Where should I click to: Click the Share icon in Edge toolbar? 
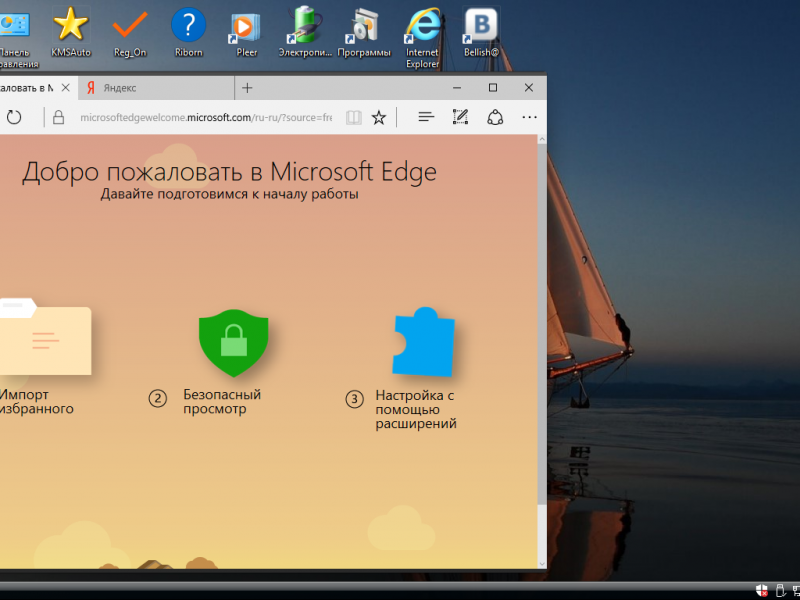495,117
